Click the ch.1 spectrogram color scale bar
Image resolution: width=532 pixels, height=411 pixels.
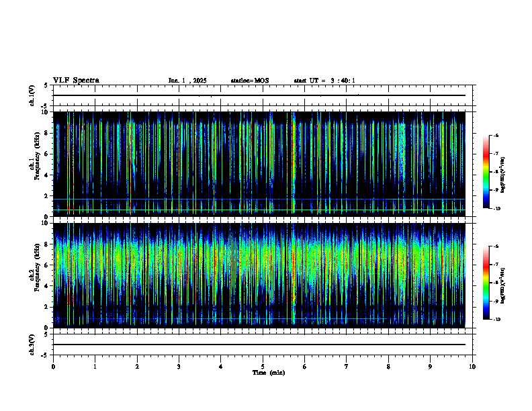coord(486,172)
